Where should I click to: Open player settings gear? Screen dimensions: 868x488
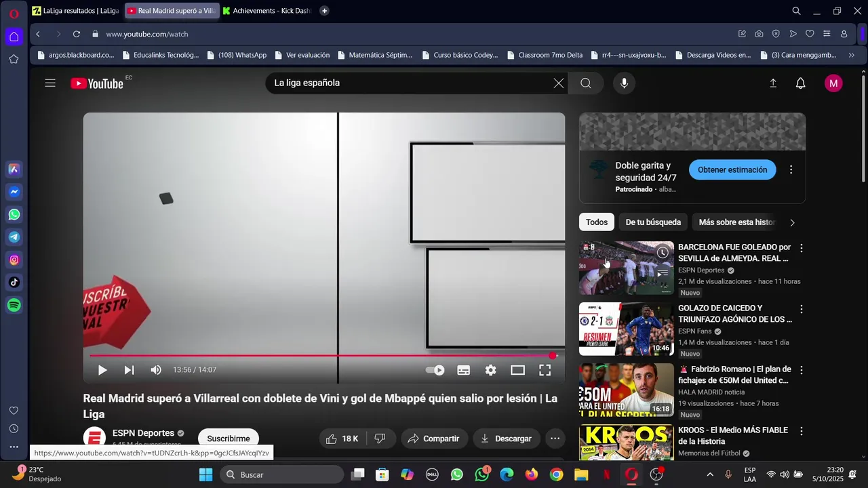(x=491, y=370)
